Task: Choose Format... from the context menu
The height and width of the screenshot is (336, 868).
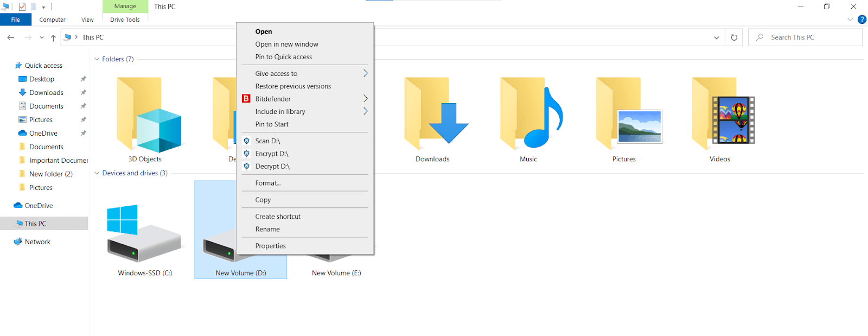Action: (268, 183)
